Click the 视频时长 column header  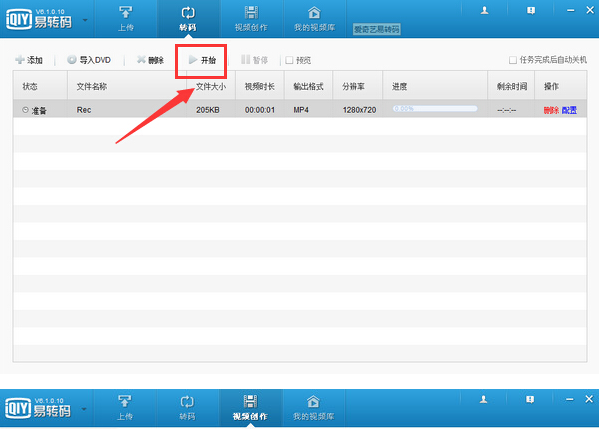259,86
